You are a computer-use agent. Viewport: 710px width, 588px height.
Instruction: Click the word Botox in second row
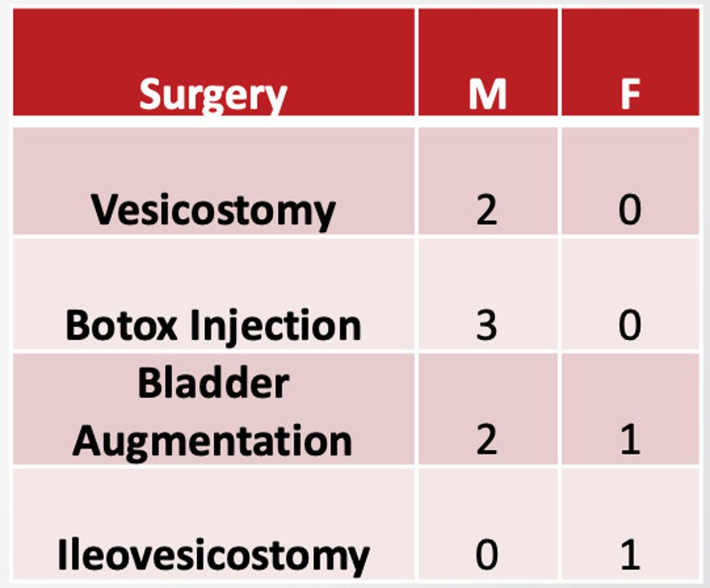122,326
